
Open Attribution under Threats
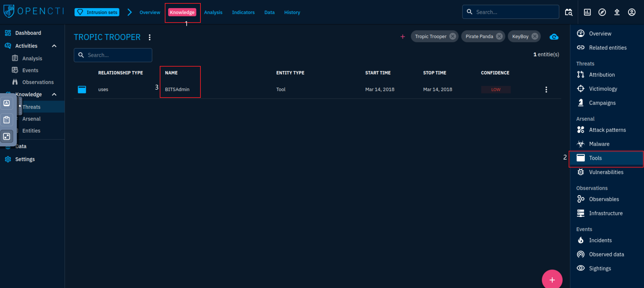(x=607, y=75)
